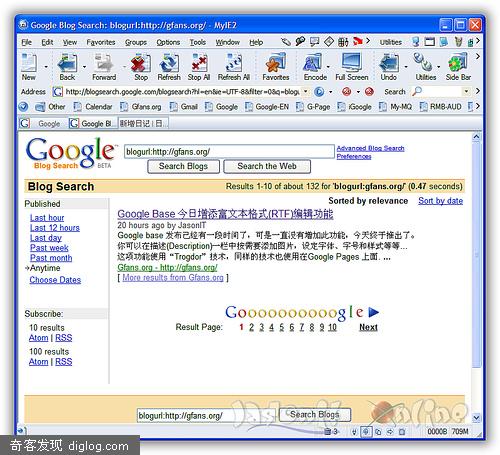Click the Other folder in links bar
The height and width of the screenshot is (455, 500).
click(x=50, y=107)
